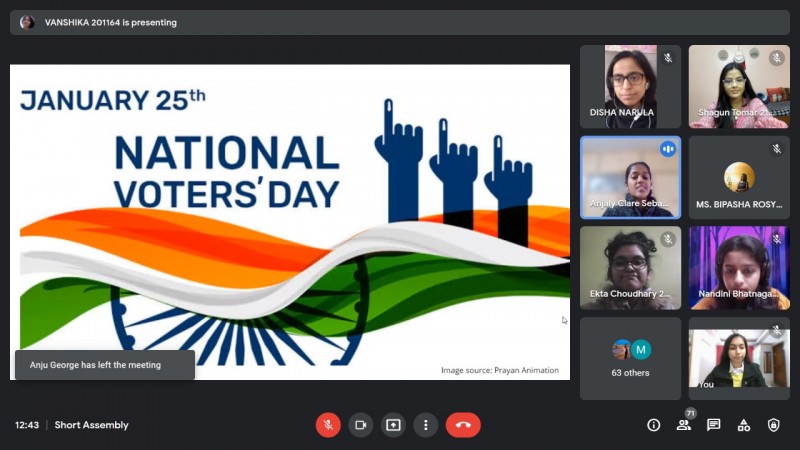The height and width of the screenshot is (450, 800).
Task: Open the present now screen share button
Action: [x=393, y=425]
